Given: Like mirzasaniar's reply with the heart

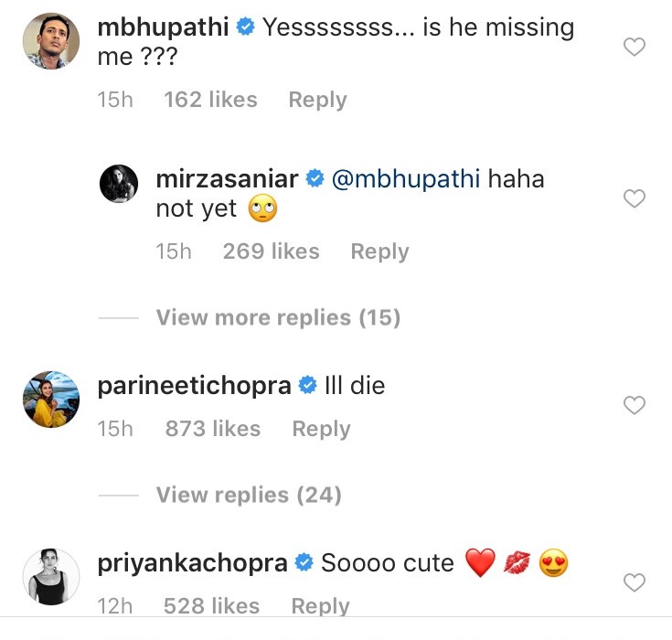Looking at the screenshot, I should (x=634, y=198).
